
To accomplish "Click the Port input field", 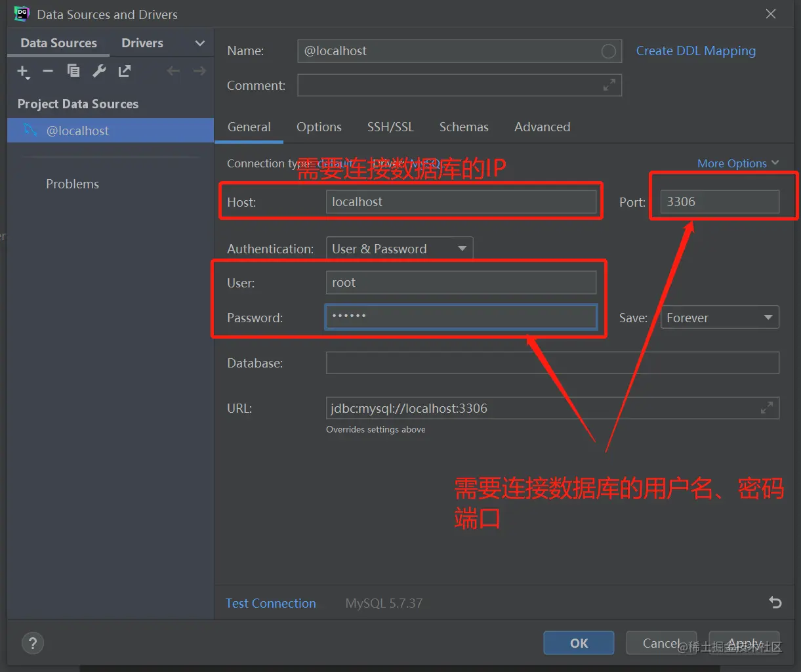I will click(720, 201).
